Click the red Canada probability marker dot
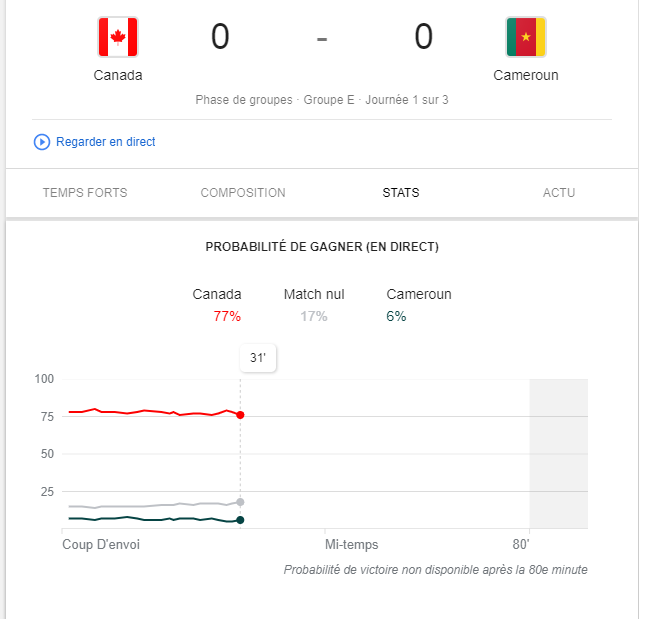655x619 pixels. coord(240,414)
